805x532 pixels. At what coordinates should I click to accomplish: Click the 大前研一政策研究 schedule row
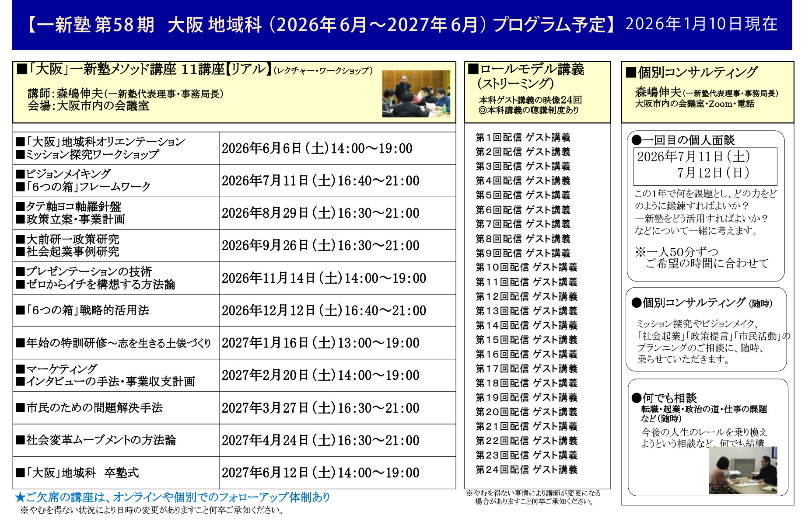coord(68,240)
